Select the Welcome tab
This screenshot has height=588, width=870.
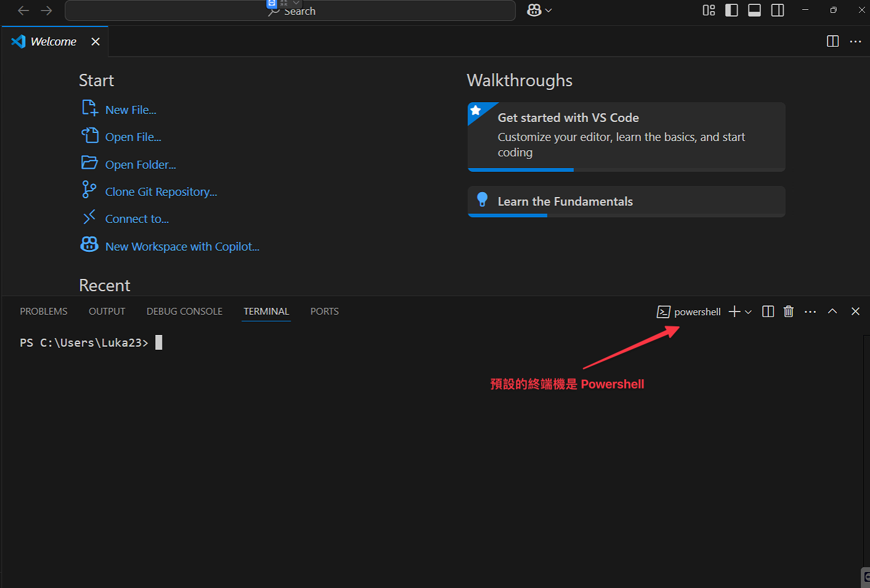point(54,41)
